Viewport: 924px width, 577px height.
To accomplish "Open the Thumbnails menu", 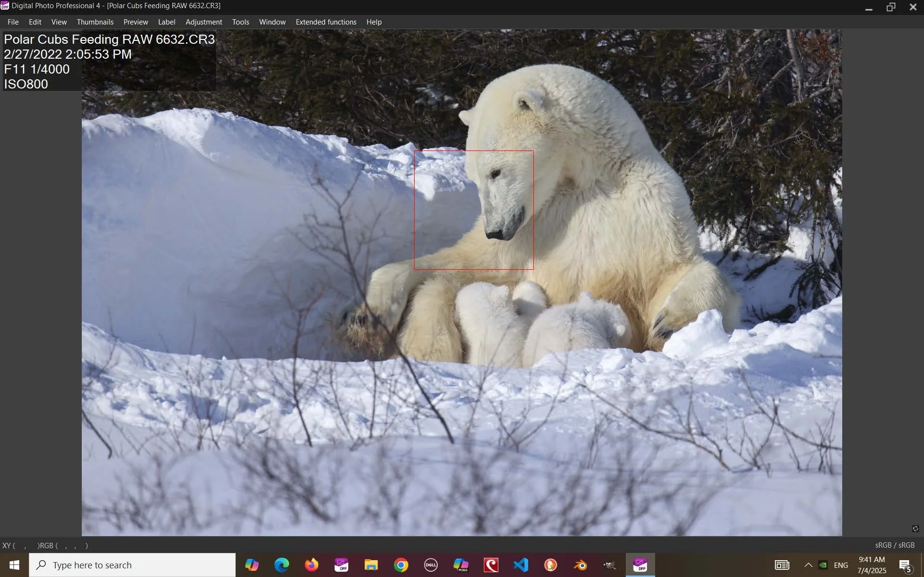I will [x=95, y=22].
